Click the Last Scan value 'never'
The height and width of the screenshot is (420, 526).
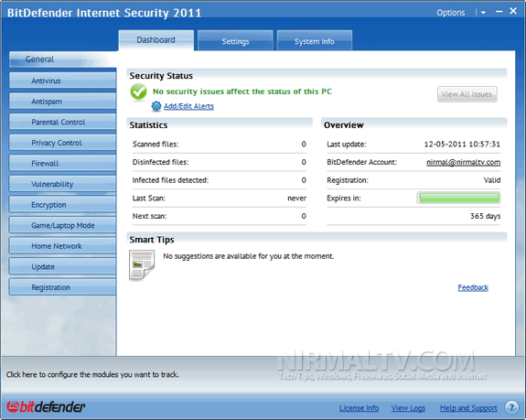(x=297, y=199)
